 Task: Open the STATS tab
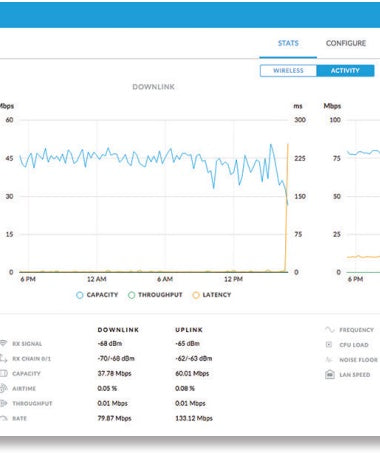pos(288,43)
